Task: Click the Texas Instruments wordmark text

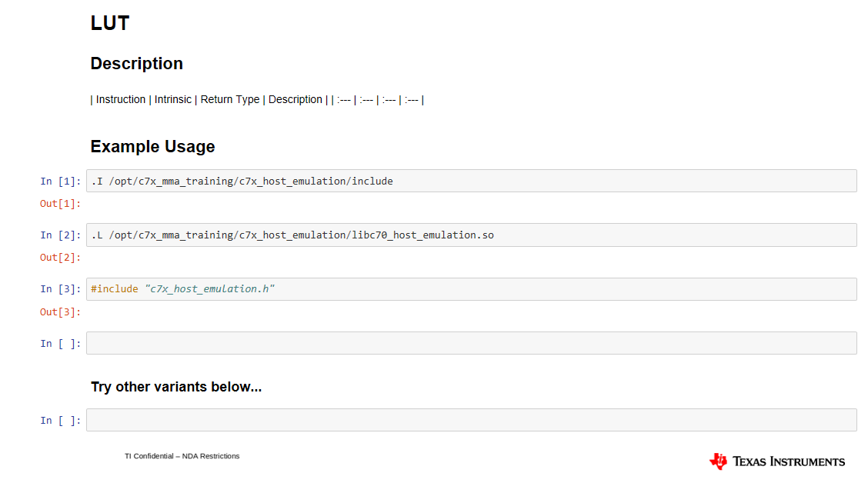Action: 788,461
